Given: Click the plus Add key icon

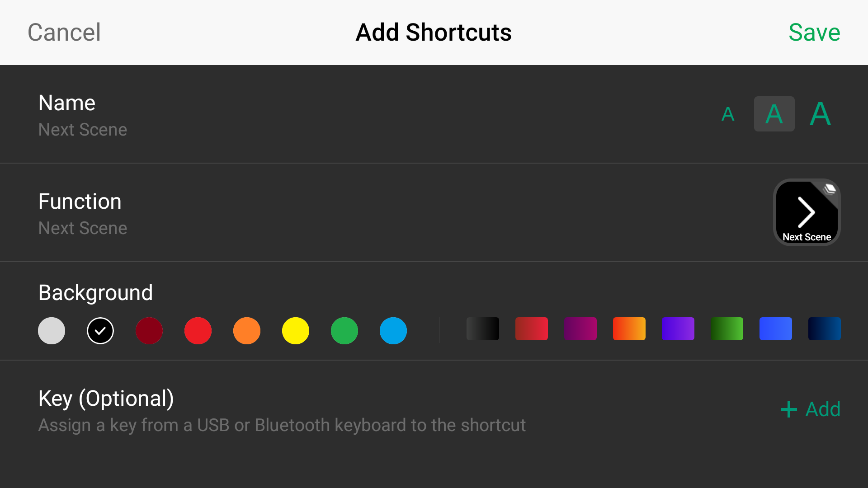Looking at the screenshot, I should (789, 409).
